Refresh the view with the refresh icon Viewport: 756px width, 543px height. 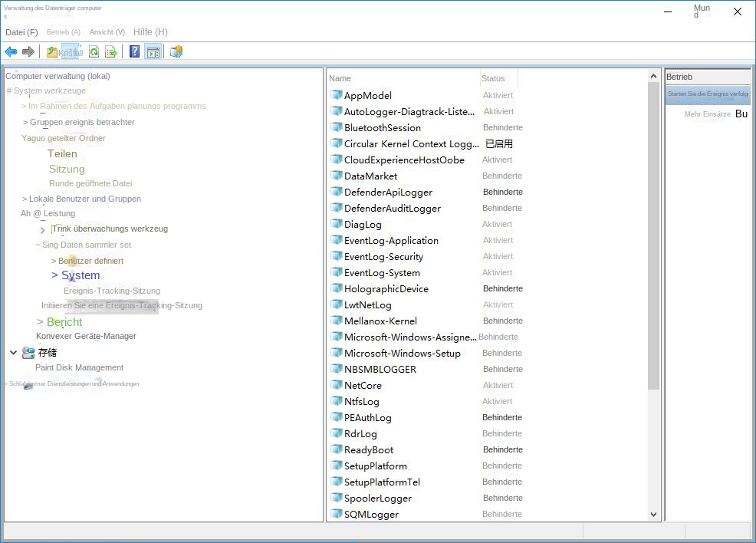(94, 51)
